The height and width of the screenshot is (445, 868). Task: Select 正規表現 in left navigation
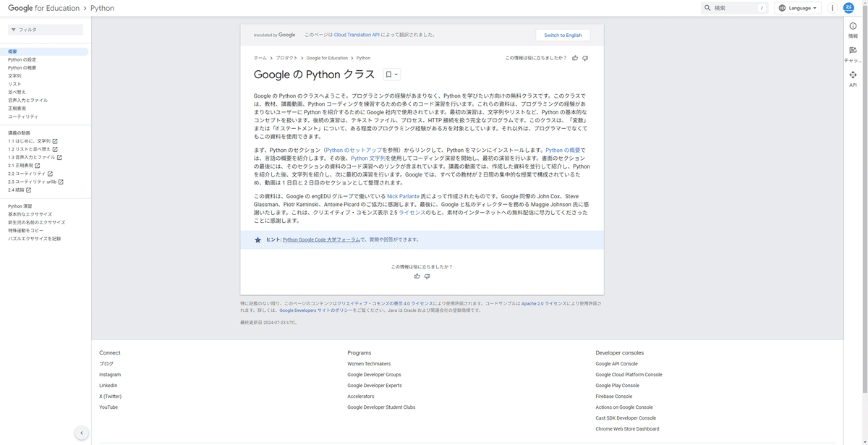click(17, 109)
